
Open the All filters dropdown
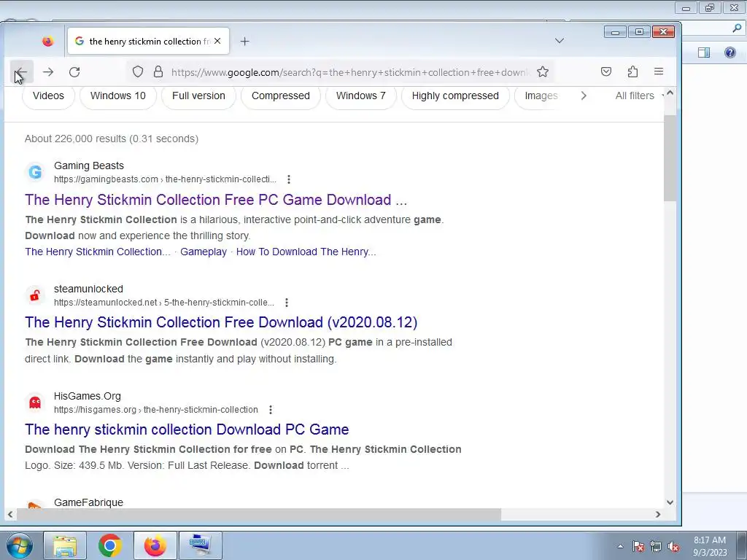coord(638,96)
